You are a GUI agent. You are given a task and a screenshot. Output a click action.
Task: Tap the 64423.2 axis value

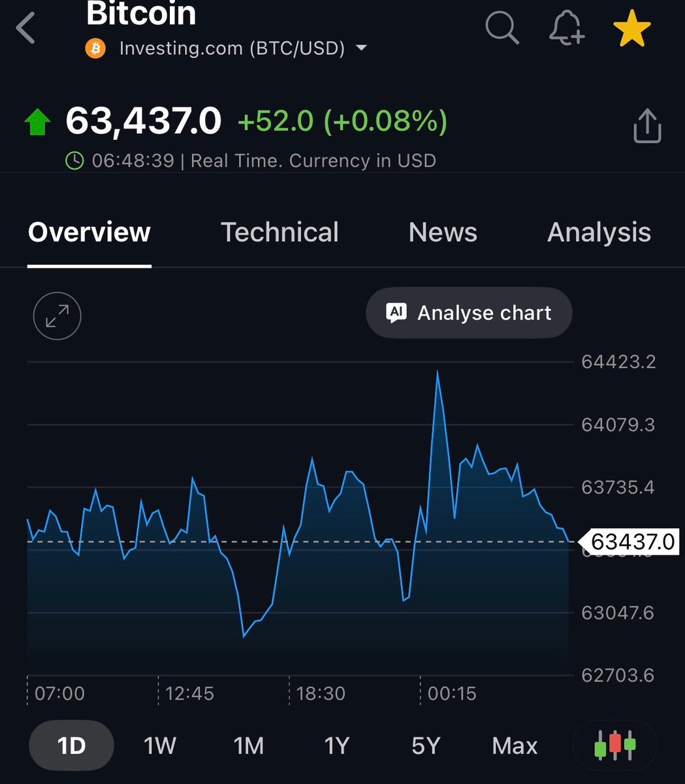(618, 361)
